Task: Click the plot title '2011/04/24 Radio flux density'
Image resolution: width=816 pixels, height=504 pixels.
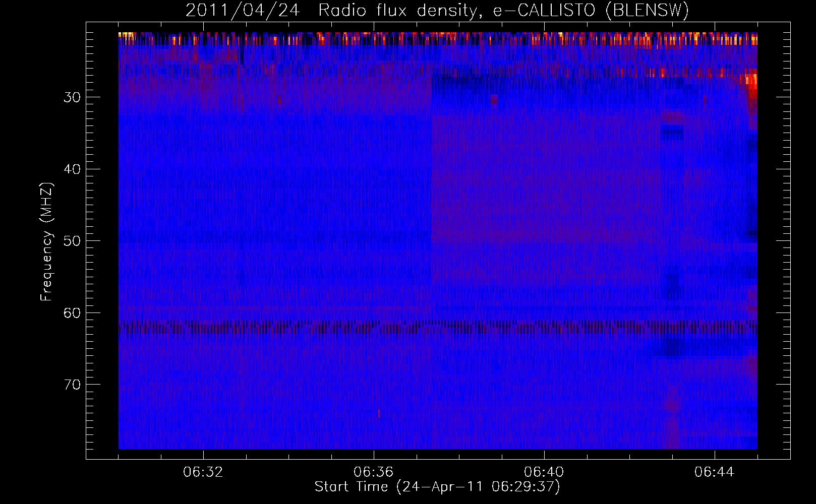Action: [x=437, y=10]
